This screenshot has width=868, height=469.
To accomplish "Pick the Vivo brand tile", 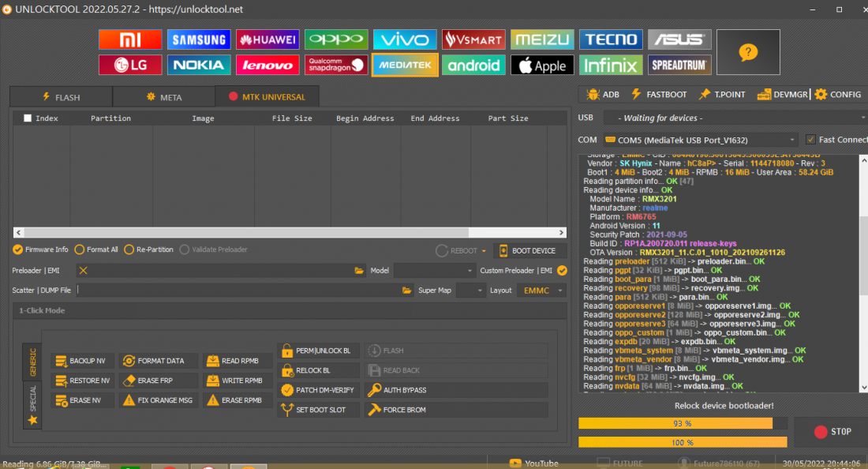I will [405, 39].
